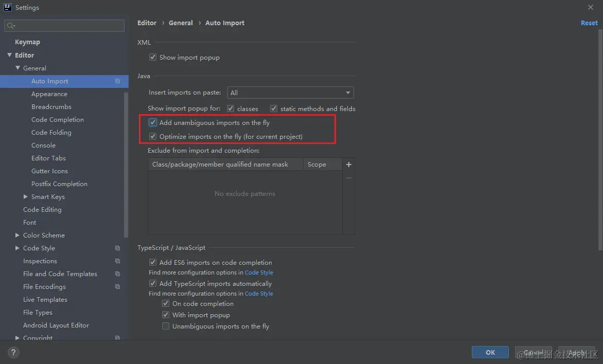Open Code Folding settings
603x364 pixels.
[x=51, y=133]
